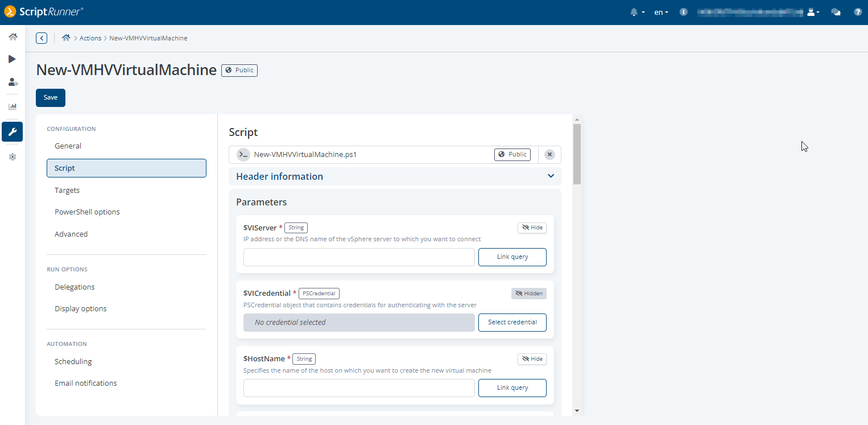Toggle Hide for the $HostName parameter
Screen dimensions: 868x425
click(x=532, y=359)
